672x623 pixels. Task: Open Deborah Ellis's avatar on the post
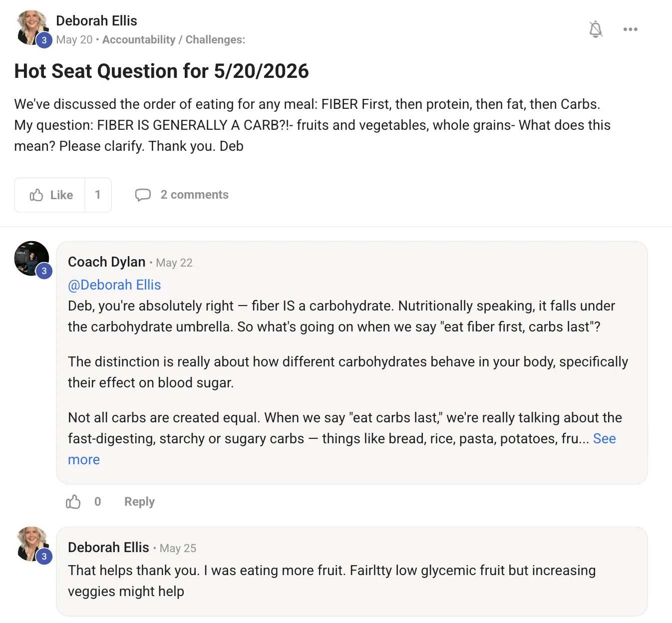click(x=32, y=28)
